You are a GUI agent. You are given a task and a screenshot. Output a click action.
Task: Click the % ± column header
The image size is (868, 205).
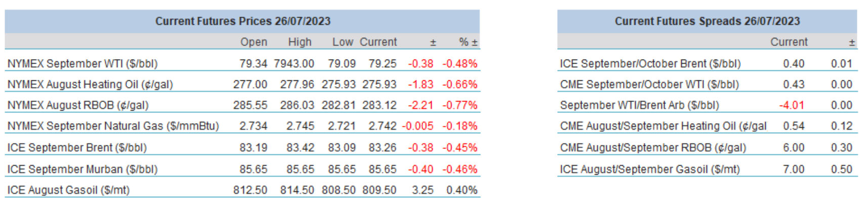point(468,42)
